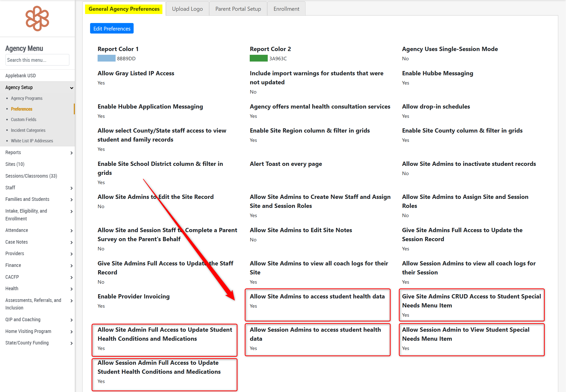Expand the Staff submenu chevron
Viewport: 566px width, 392px height.
pyautogui.click(x=72, y=188)
